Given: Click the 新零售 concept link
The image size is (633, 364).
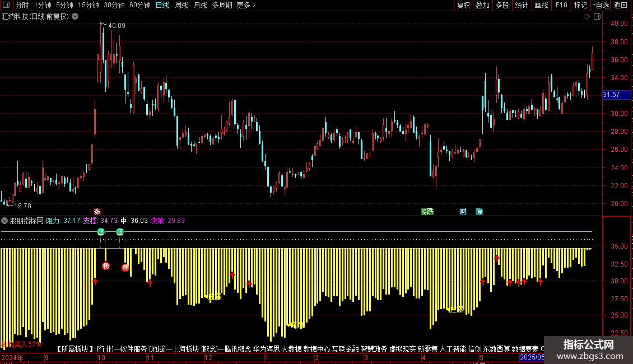Looking at the screenshot, I should 427,349.
